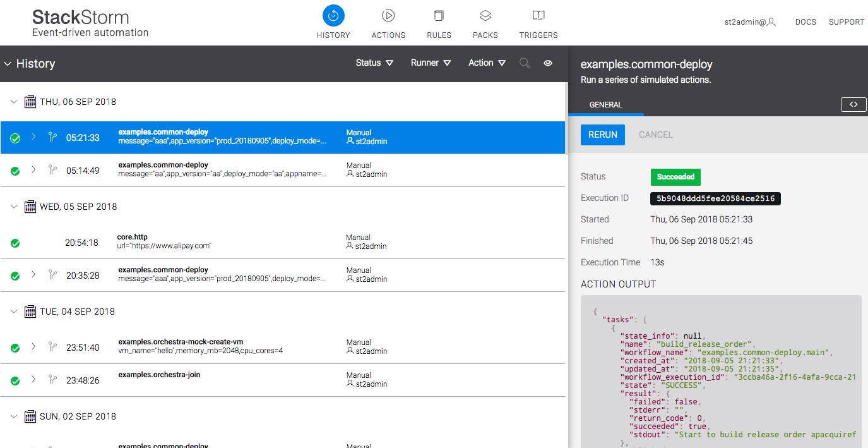This screenshot has height=448, width=868.
Task: Click the workflow branch icon beside execution 05:21:33
Action: pos(52,137)
